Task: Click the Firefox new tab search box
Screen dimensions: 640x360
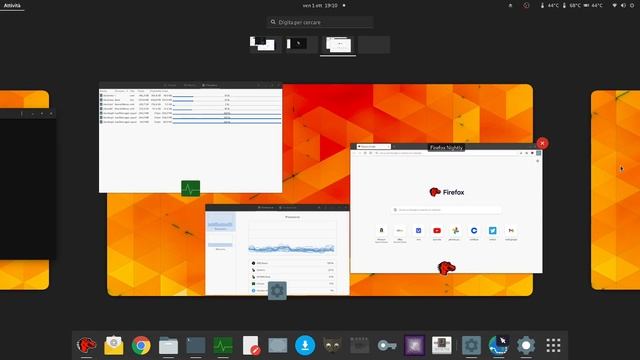Action: point(446,210)
